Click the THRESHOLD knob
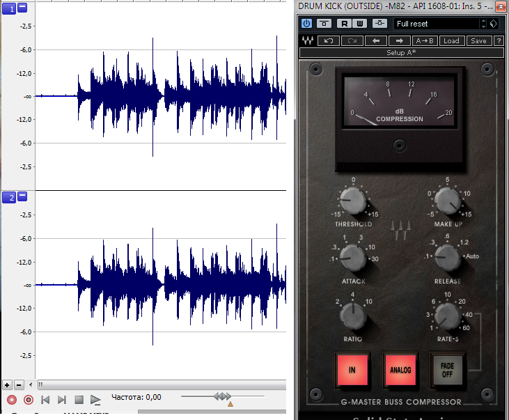Screen dimensions: 509x420 click(x=353, y=200)
